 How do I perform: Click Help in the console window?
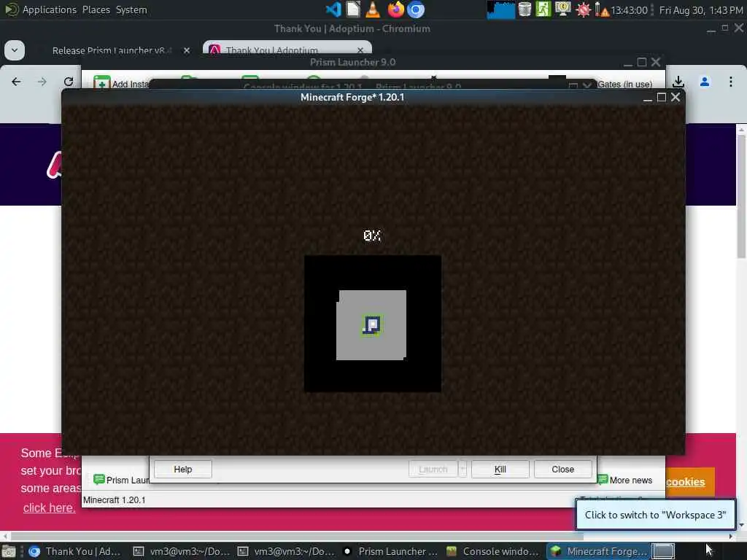tap(183, 469)
